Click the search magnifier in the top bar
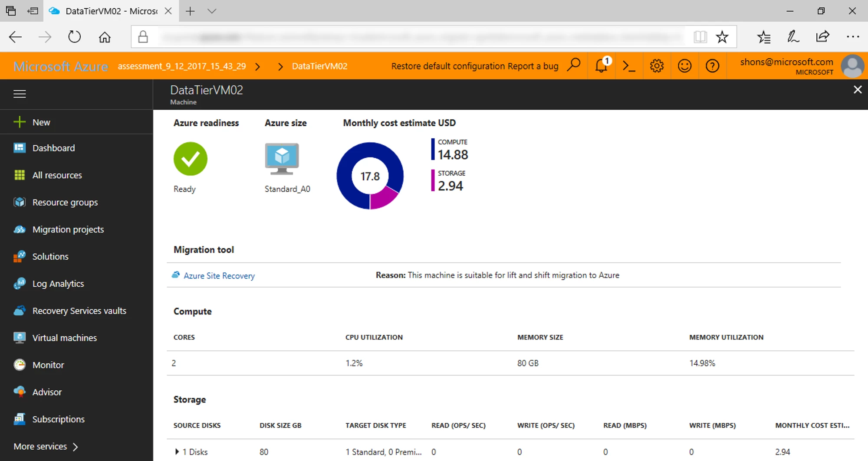The image size is (868, 461). (574, 65)
